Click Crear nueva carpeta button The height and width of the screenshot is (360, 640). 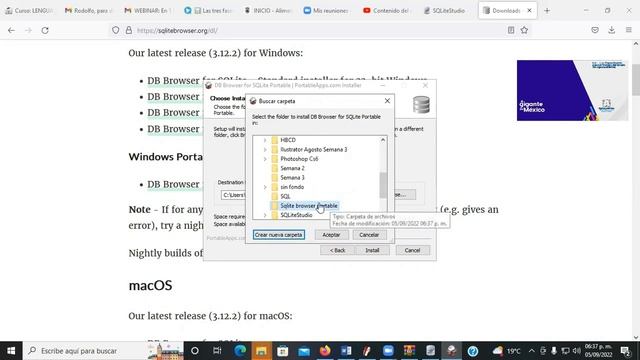tap(278, 235)
